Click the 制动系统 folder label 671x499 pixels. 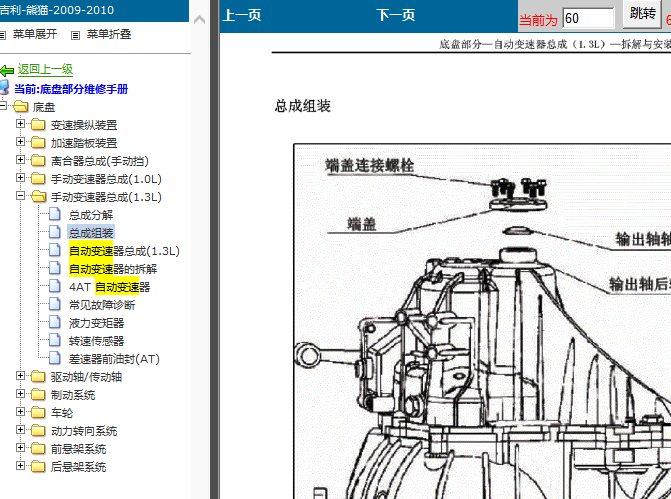(x=73, y=395)
